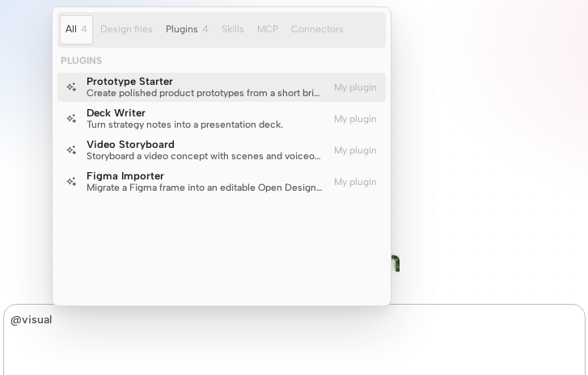Click the sparkle icon beside Deck Writer
The image size is (588, 375).
71,119
